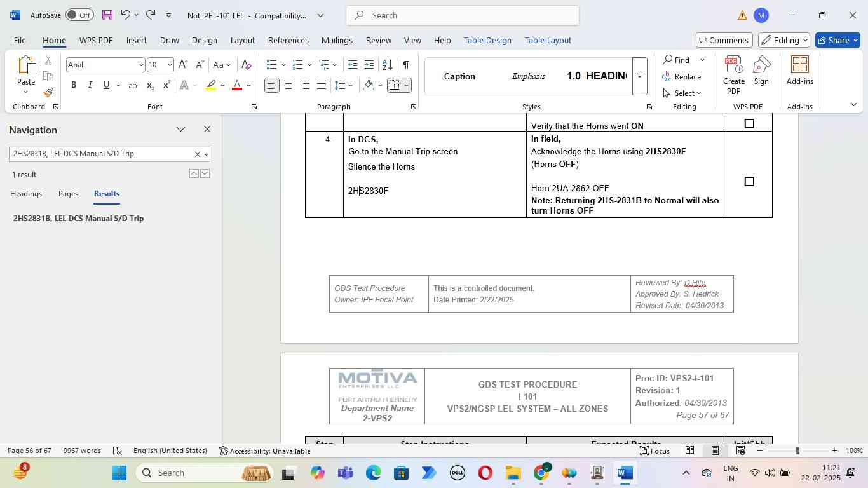Click the Save icon in title bar
868x488 pixels.
[x=107, y=15]
